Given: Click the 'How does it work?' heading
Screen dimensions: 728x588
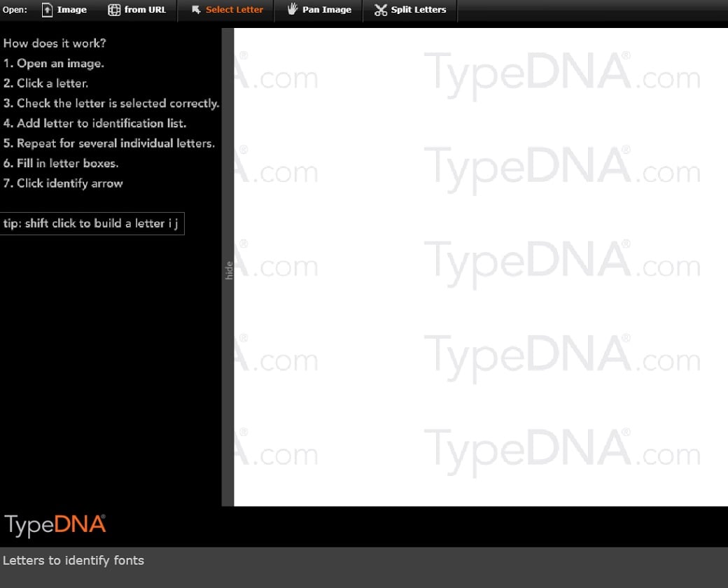Looking at the screenshot, I should coord(55,43).
